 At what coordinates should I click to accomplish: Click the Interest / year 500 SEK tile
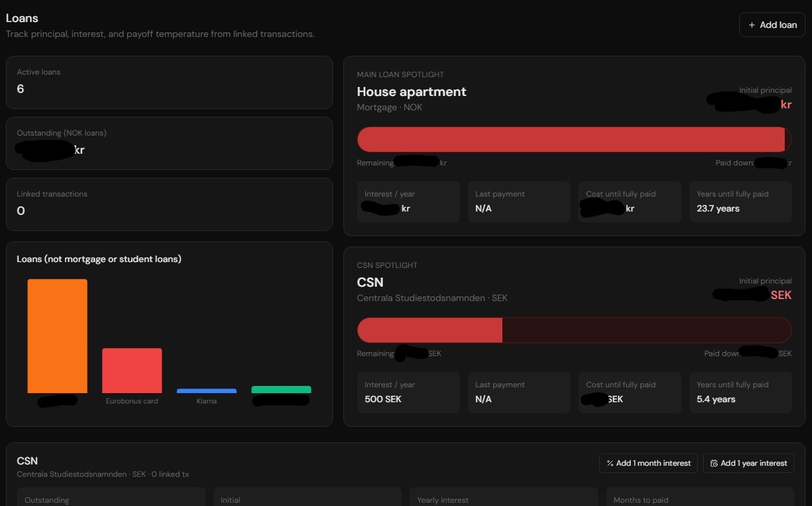408,392
